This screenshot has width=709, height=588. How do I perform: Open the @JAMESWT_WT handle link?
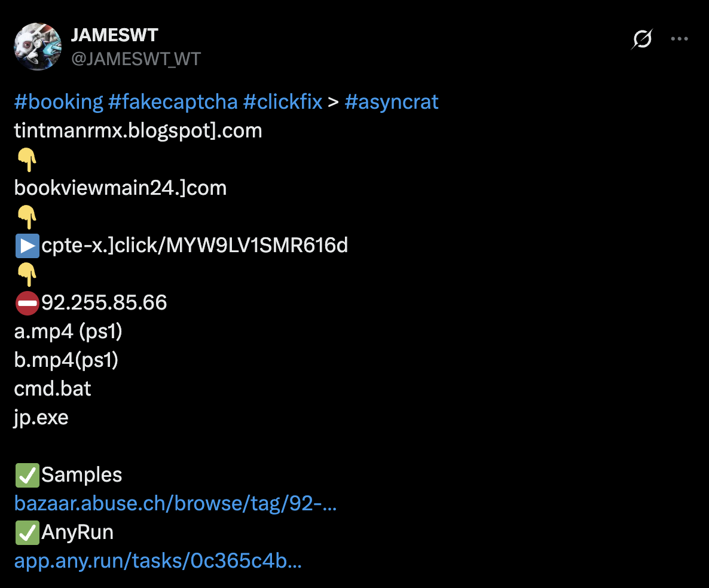point(136,59)
